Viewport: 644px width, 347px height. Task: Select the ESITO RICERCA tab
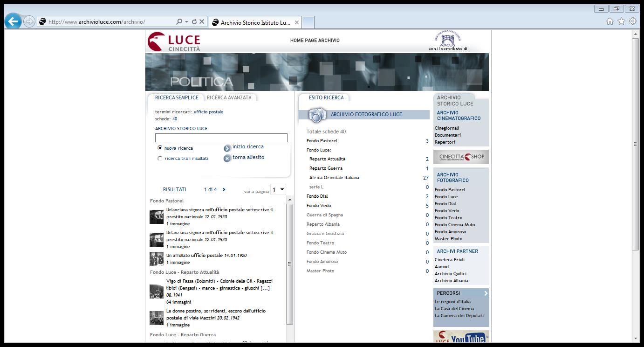pos(326,97)
